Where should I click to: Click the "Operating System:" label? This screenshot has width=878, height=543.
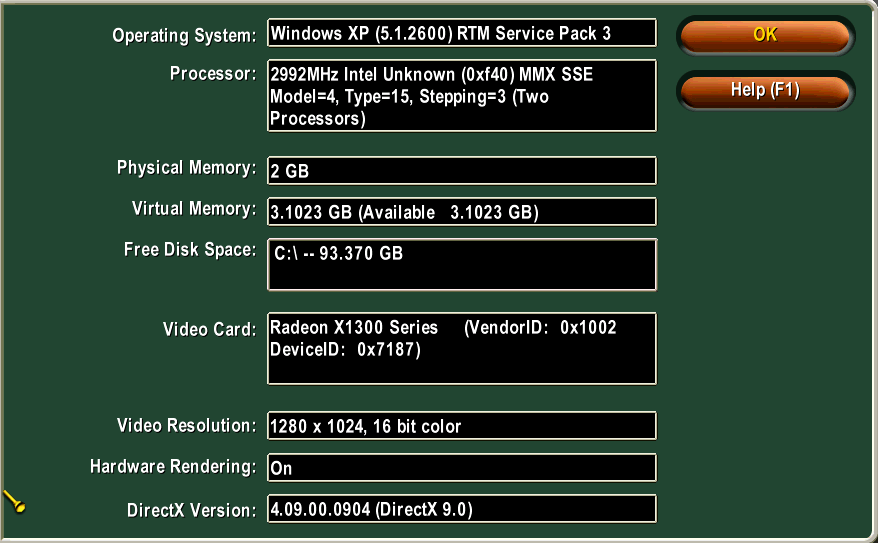tap(184, 36)
